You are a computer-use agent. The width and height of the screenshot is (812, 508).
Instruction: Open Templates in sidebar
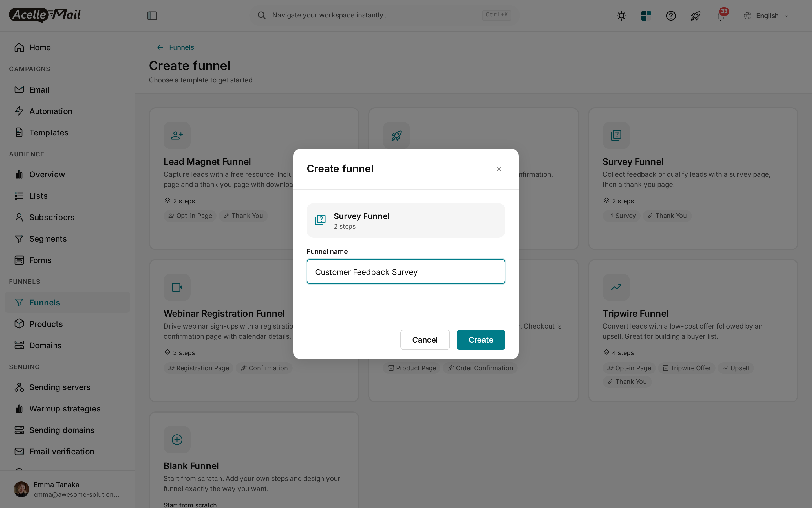67,132
